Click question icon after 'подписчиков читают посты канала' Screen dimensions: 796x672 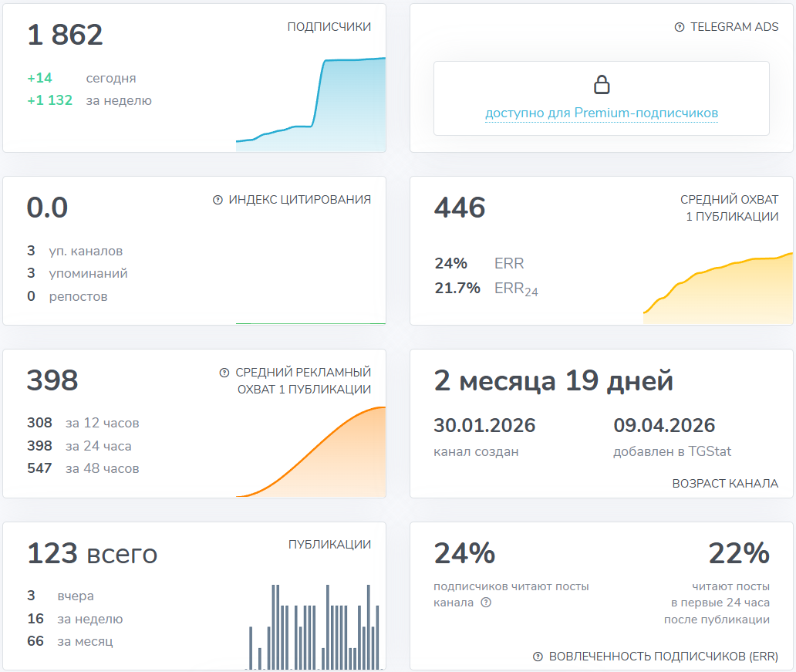tap(486, 603)
